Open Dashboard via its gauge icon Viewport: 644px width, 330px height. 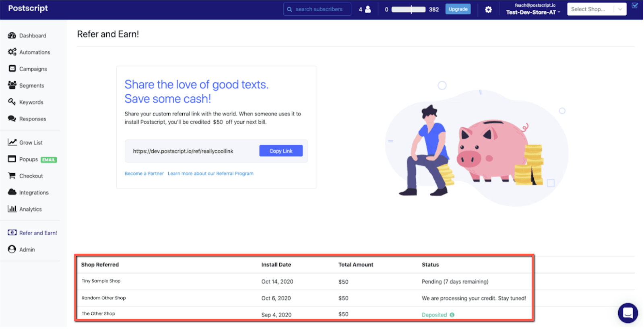12,35
